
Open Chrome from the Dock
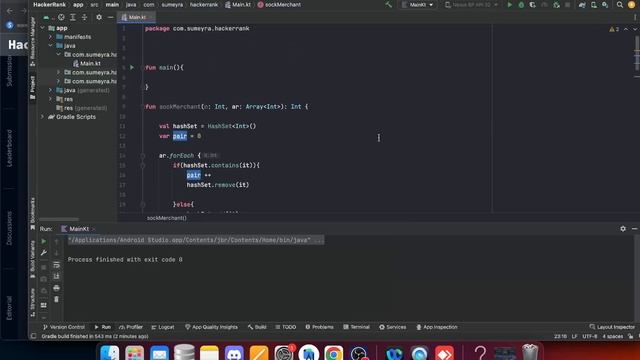(333, 353)
